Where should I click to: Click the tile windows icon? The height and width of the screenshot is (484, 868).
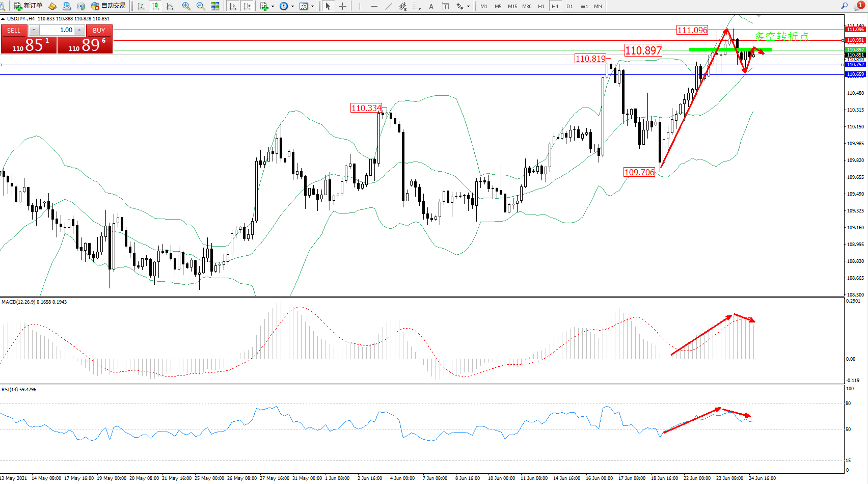pos(215,6)
